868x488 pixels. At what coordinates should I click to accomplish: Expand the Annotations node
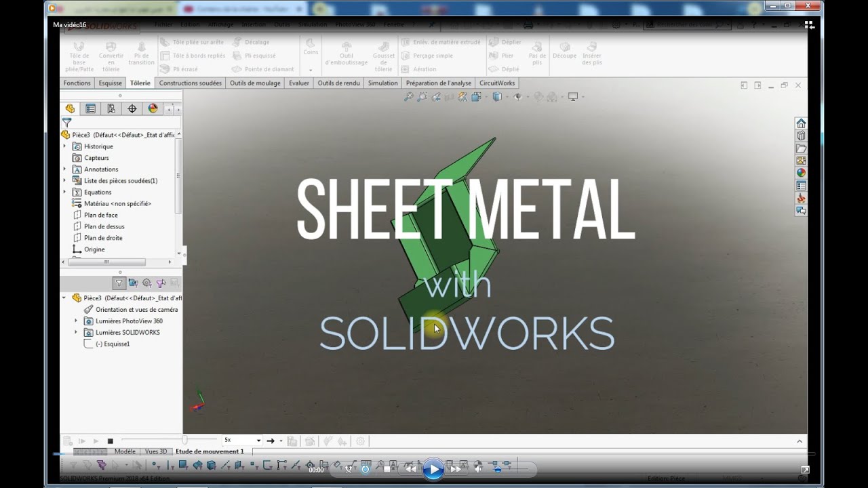coord(65,169)
